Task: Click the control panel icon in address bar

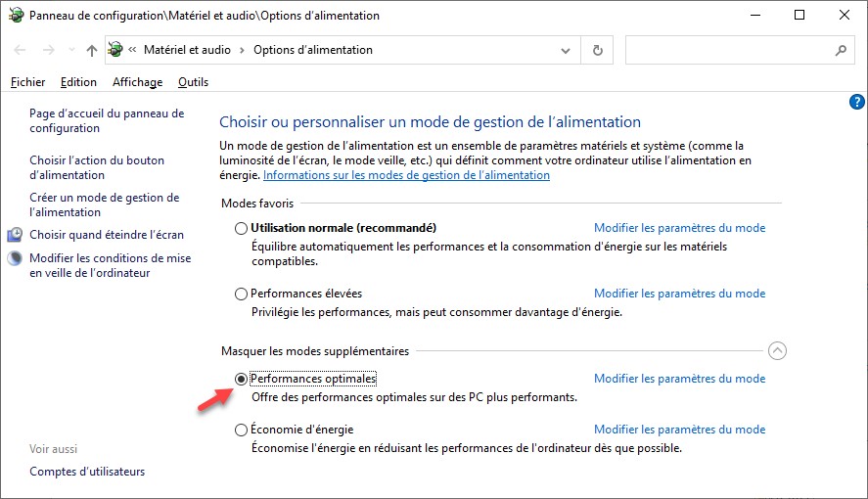Action: [115, 50]
